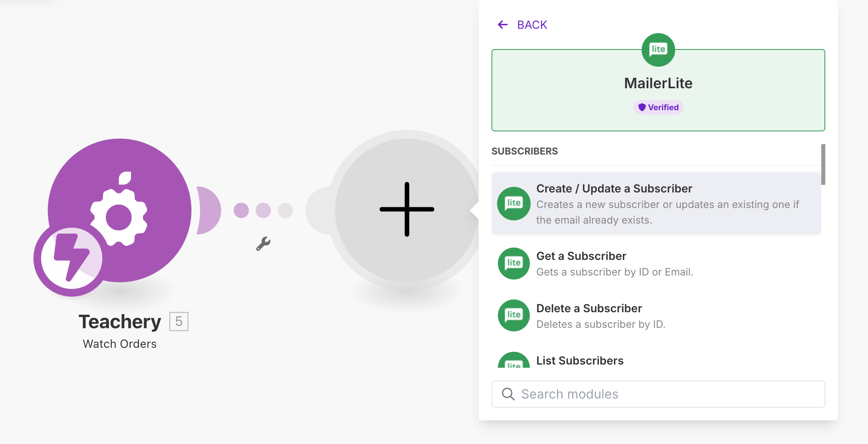Click the module list scrollbar thumb
868x444 pixels.
823,165
